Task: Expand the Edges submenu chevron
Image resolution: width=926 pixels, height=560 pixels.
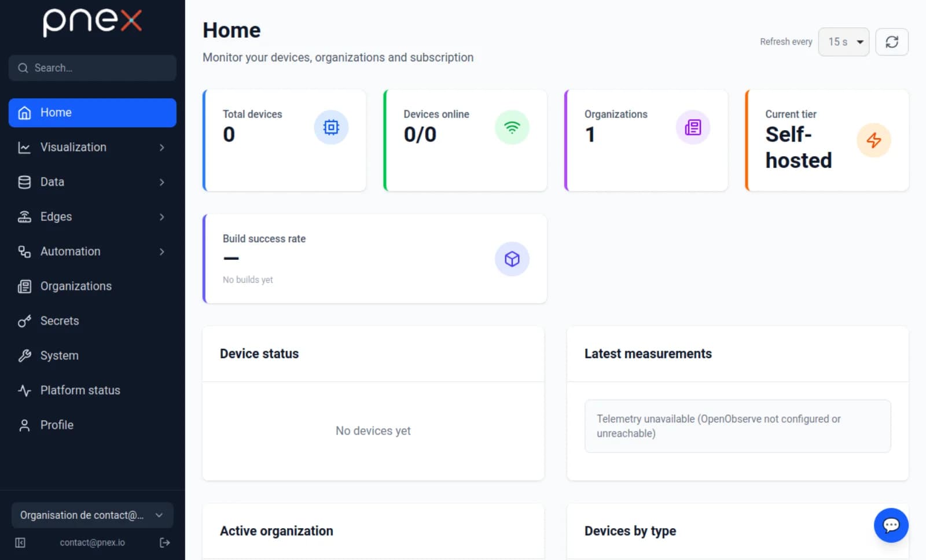Action: click(162, 217)
